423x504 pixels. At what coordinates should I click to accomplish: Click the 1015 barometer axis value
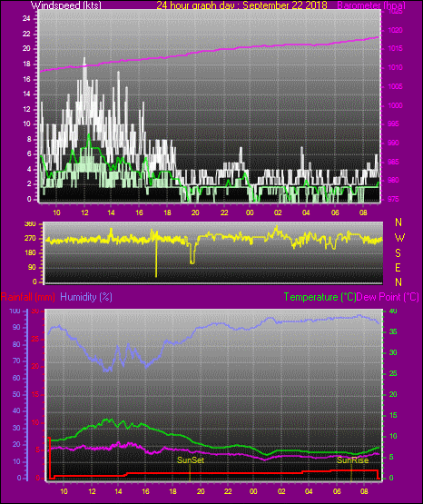click(395, 48)
